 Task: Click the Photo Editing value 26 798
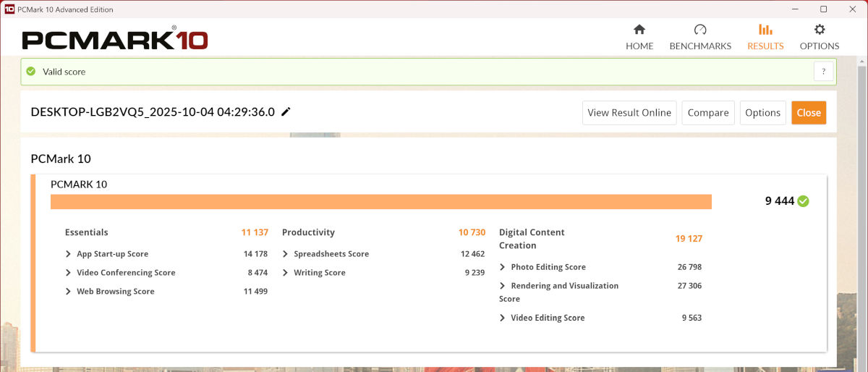click(x=689, y=267)
